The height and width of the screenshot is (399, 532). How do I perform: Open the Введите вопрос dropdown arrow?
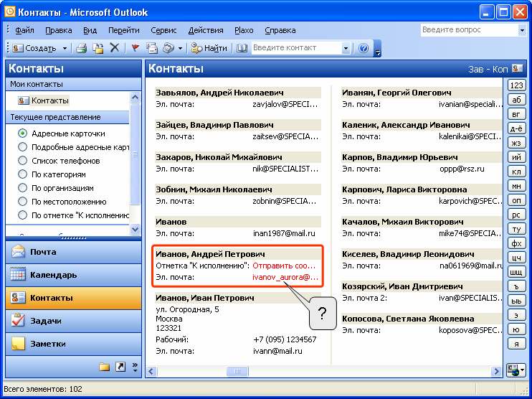(x=522, y=30)
